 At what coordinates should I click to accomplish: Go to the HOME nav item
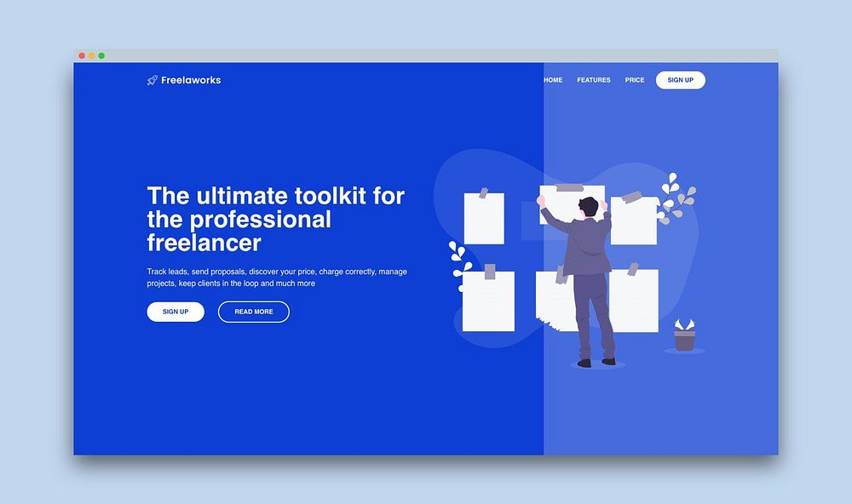pos(553,80)
